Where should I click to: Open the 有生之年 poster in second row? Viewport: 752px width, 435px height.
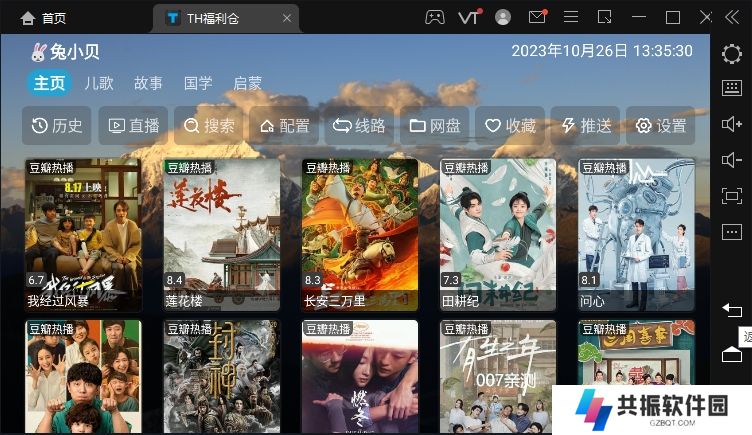498,377
